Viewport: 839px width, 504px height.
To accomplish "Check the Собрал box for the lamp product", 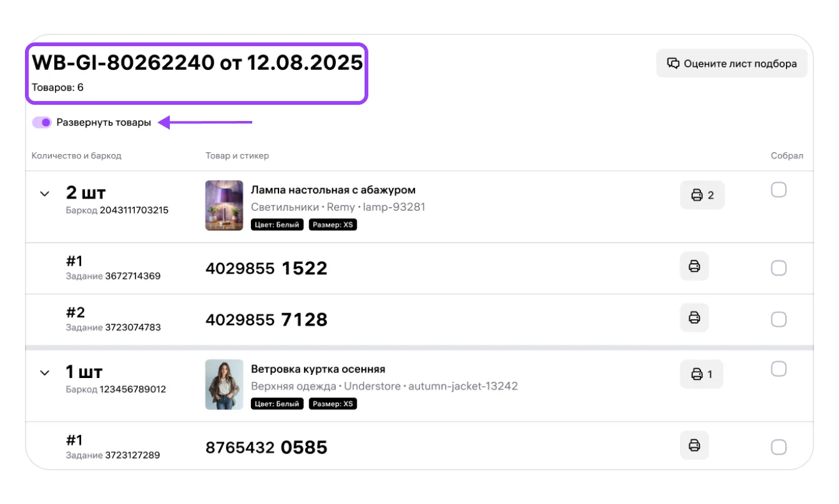I will coord(778,190).
